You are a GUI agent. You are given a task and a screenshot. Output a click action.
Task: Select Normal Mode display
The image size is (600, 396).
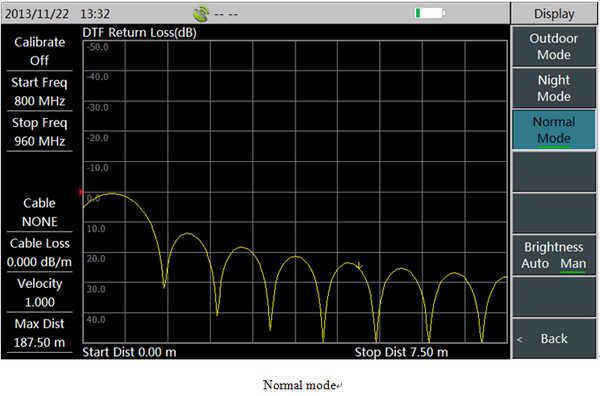point(554,130)
